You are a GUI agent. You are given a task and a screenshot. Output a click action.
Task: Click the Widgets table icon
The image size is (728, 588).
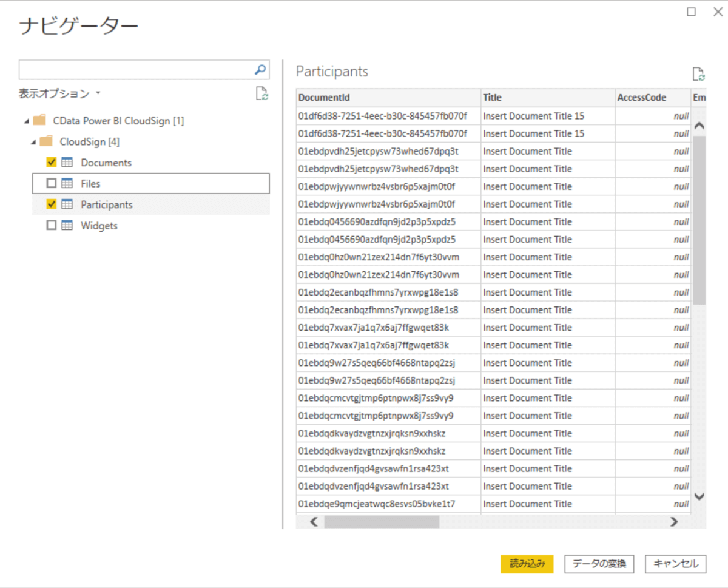click(x=67, y=226)
